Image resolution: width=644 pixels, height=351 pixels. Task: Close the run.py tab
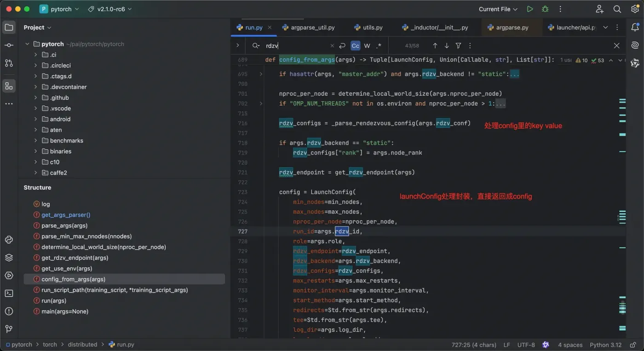click(x=270, y=28)
